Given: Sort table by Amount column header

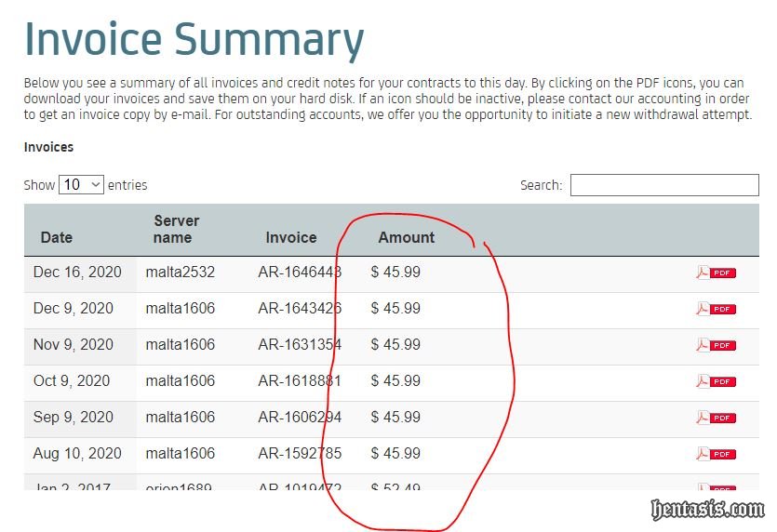Looking at the screenshot, I should (x=406, y=237).
